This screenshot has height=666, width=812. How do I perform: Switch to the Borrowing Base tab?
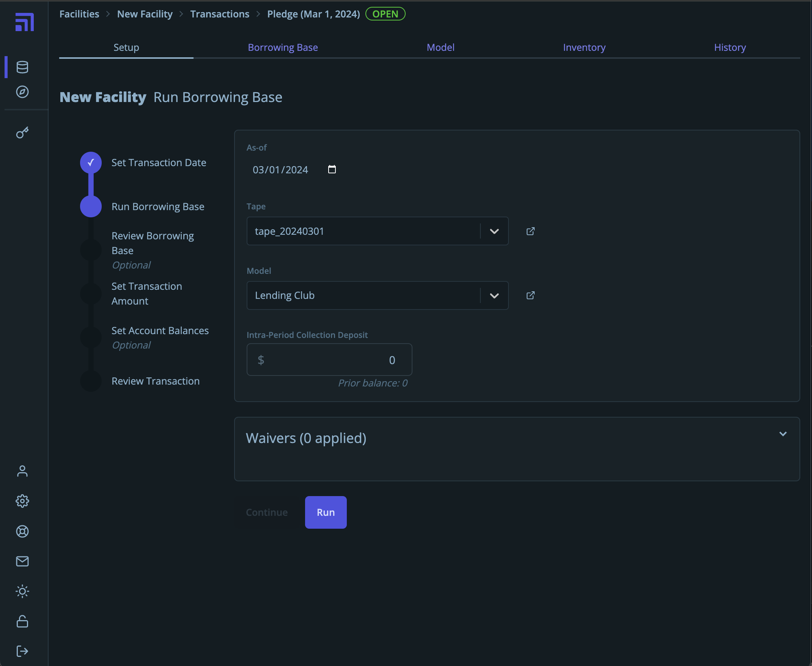click(x=283, y=47)
